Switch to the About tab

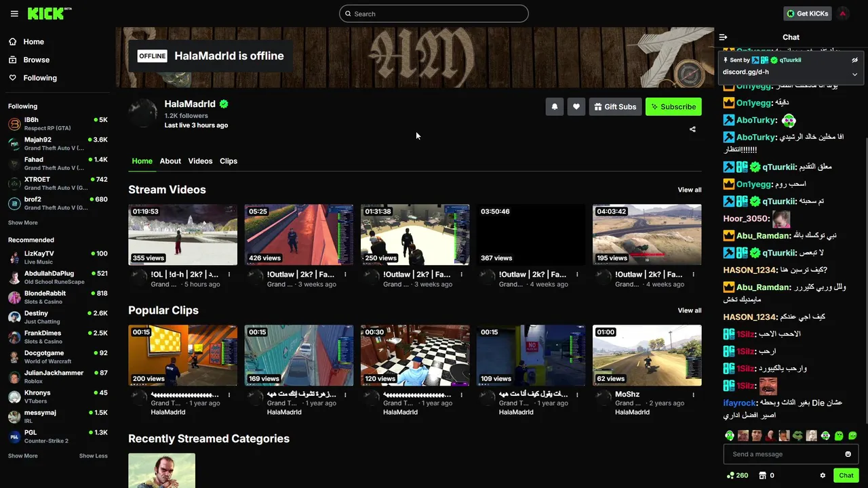tap(170, 161)
